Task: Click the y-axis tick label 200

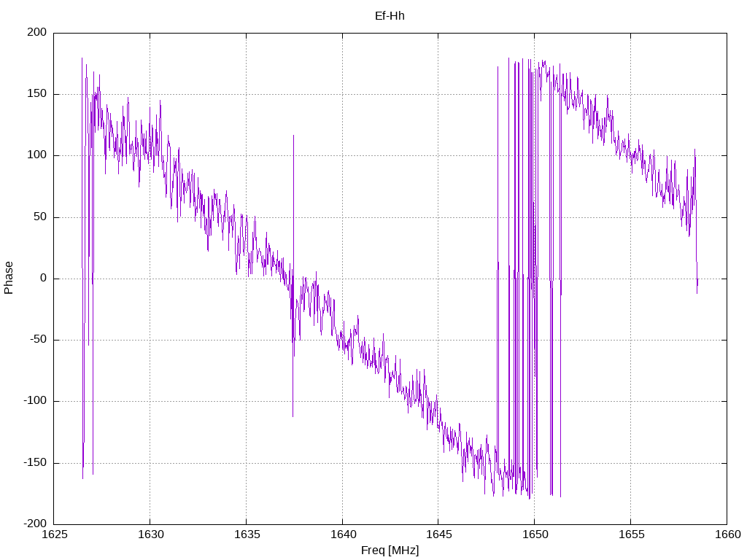Action: 37,32
